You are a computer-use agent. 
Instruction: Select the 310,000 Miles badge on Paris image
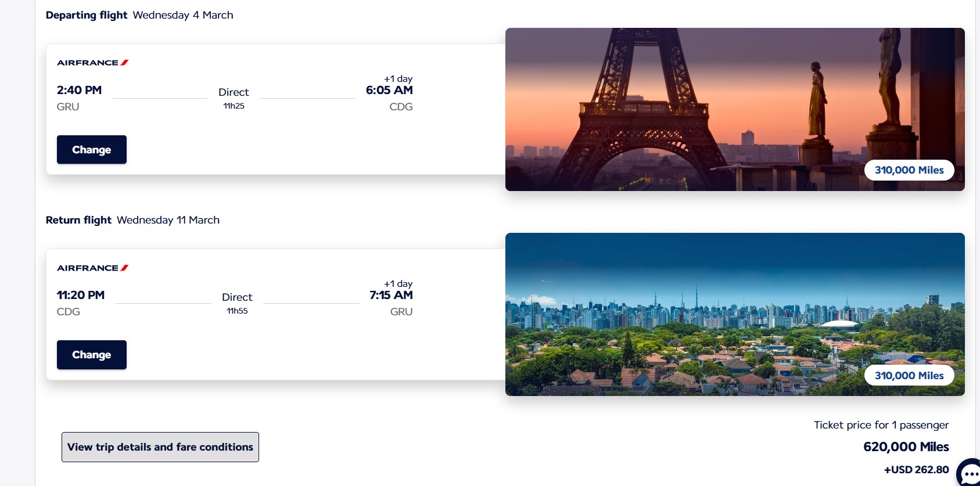click(x=909, y=170)
